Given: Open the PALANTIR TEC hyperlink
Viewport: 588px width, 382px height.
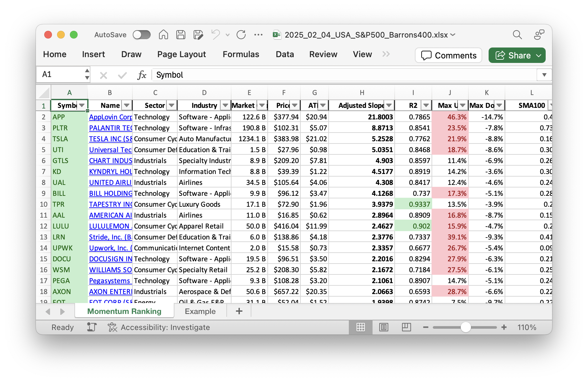Looking at the screenshot, I should pos(111,128).
